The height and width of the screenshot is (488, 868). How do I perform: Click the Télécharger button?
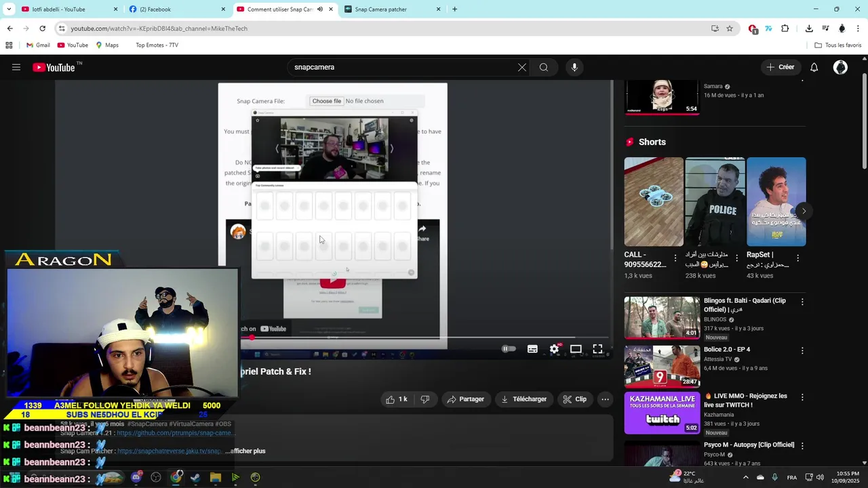pos(524,399)
